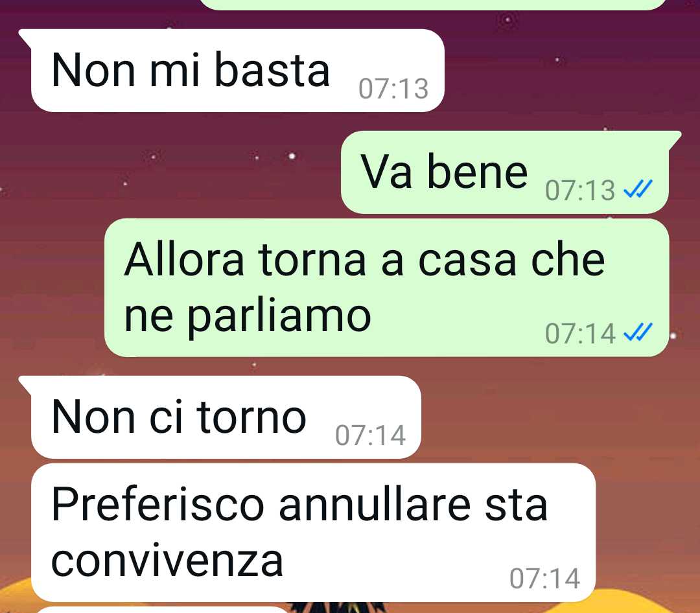Click the word "convivenza" in the last message

[167, 561]
